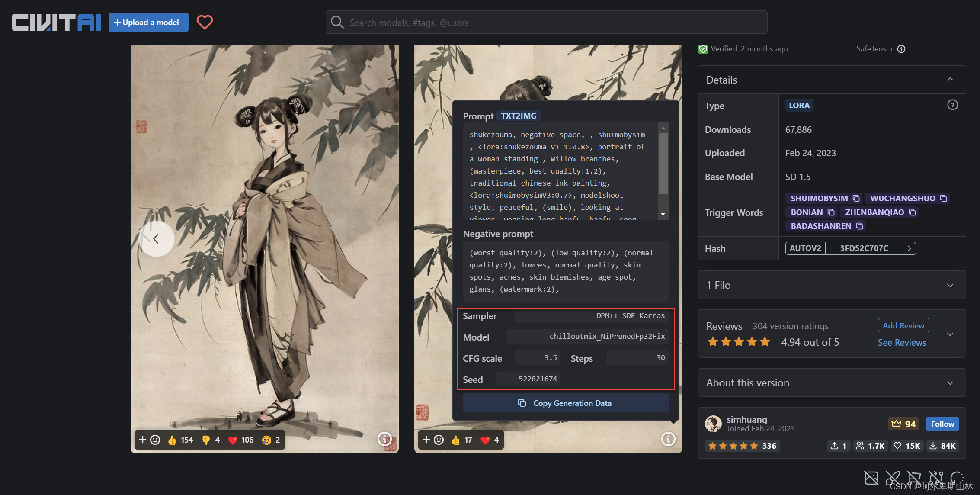Show info for left image
Screen dimensions: 980x495
click(x=384, y=439)
